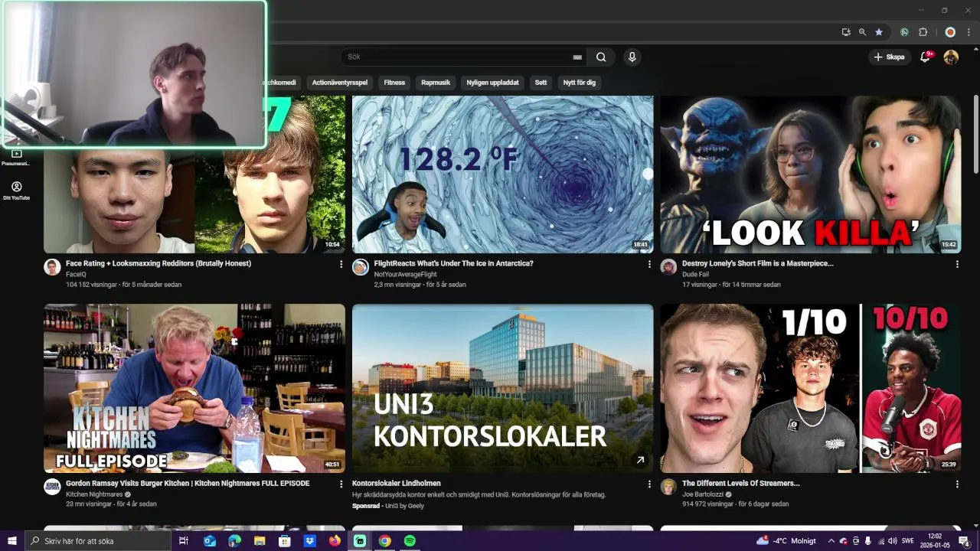Viewport: 980px width, 551px height.
Task: Click the Windows search box Skriv här för att söka
Action: (98, 541)
